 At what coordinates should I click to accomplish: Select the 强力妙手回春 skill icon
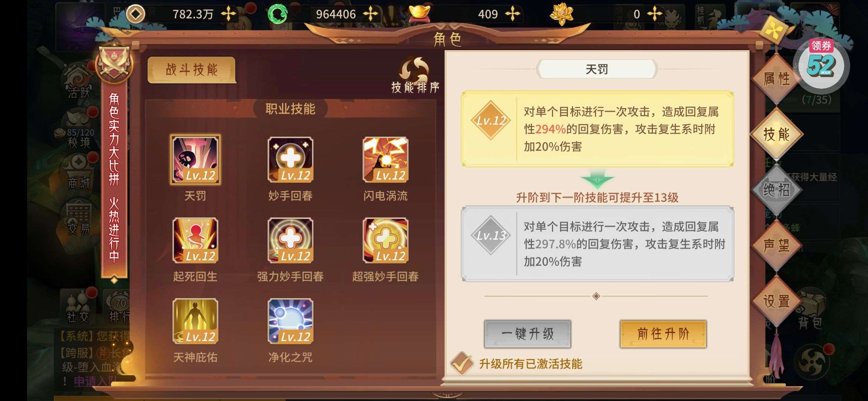pyautogui.click(x=290, y=241)
